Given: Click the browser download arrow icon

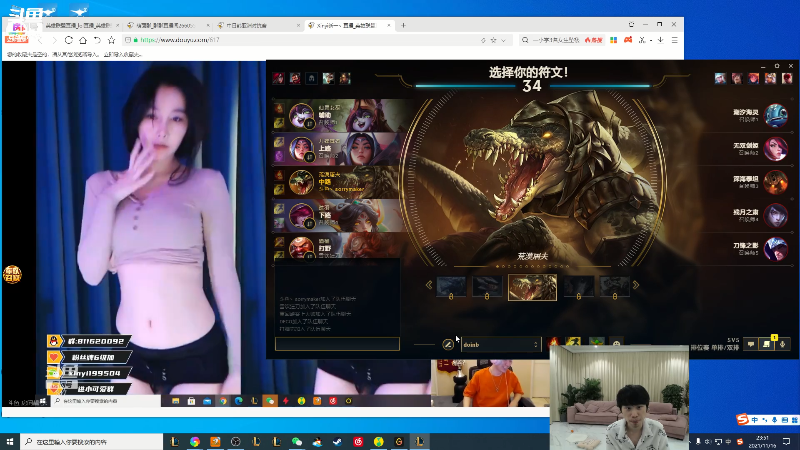Looking at the screenshot, I should tap(660, 40).
